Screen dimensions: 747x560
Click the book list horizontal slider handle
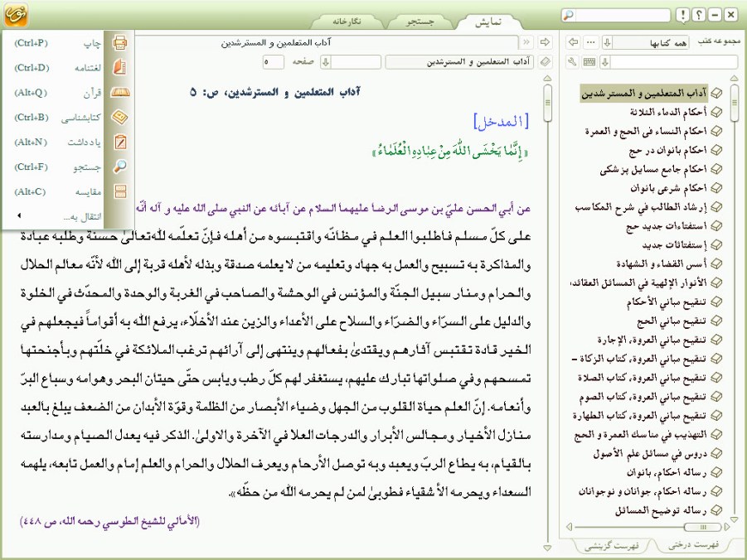pos(702,527)
